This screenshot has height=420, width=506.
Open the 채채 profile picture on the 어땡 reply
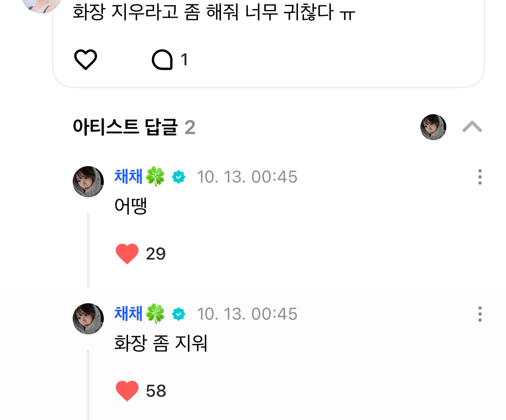[88, 182]
